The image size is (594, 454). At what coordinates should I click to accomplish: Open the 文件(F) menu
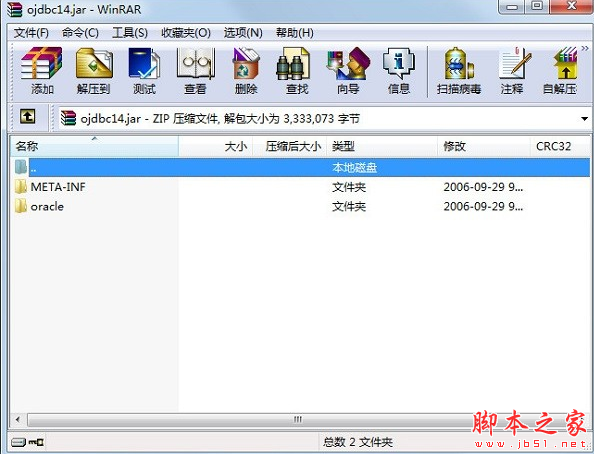click(x=31, y=33)
